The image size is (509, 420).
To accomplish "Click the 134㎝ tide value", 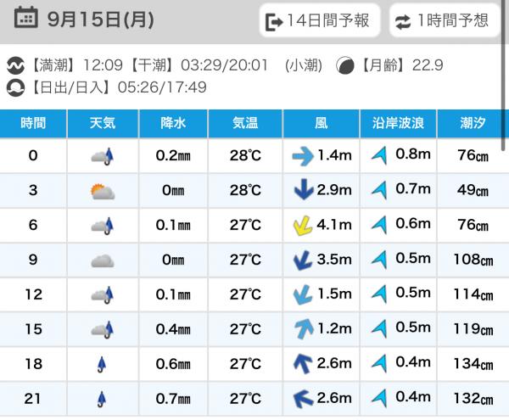I will 473,365.
